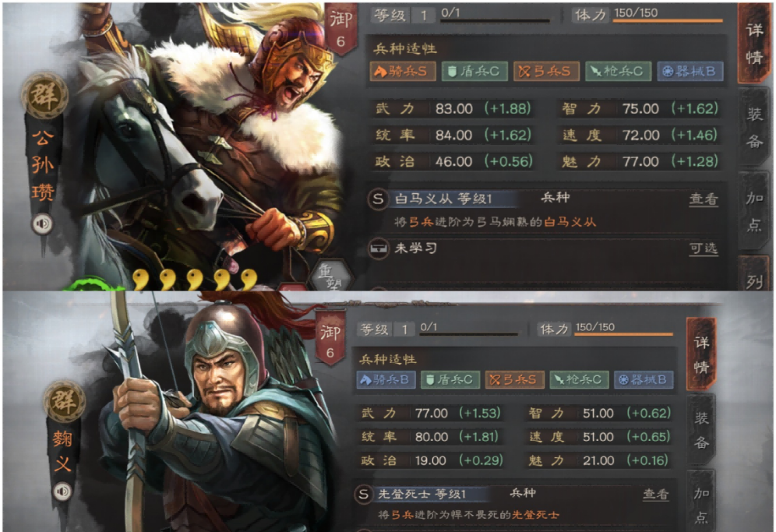Select 麴义's 弓兵S troop aptitude badge
Image resolution: width=776 pixels, height=532 pixels.
514,379
